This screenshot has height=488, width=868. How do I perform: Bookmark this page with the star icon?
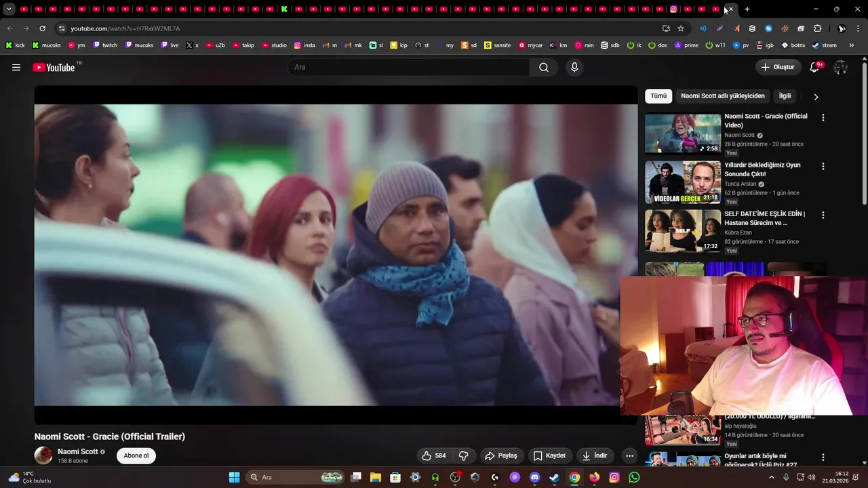[x=681, y=28]
